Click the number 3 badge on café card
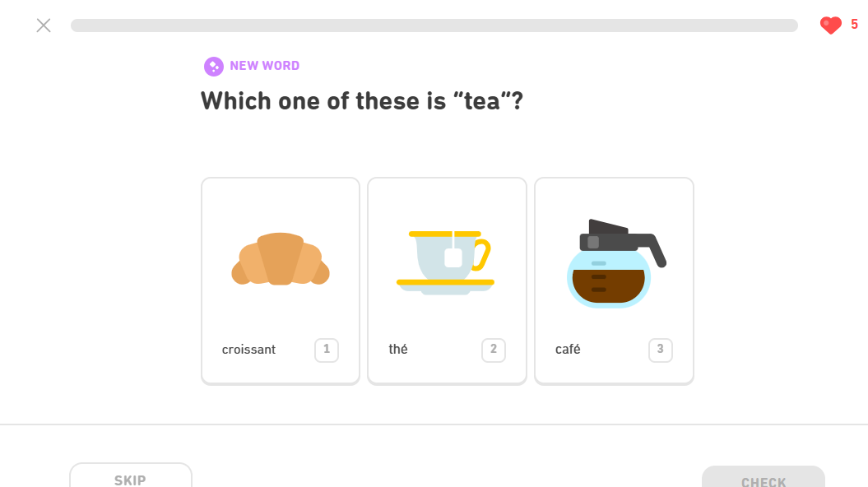 coord(660,350)
